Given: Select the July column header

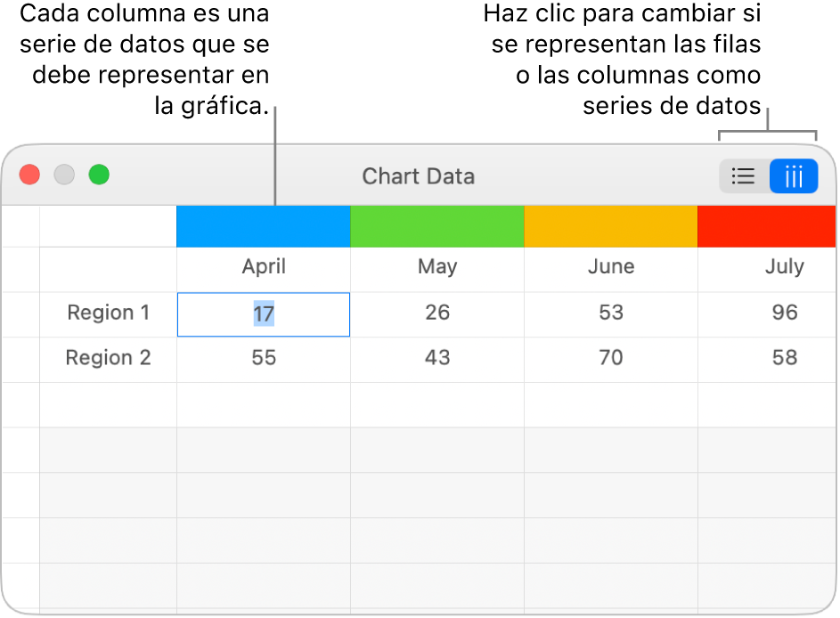Looking at the screenshot, I should point(784,266).
